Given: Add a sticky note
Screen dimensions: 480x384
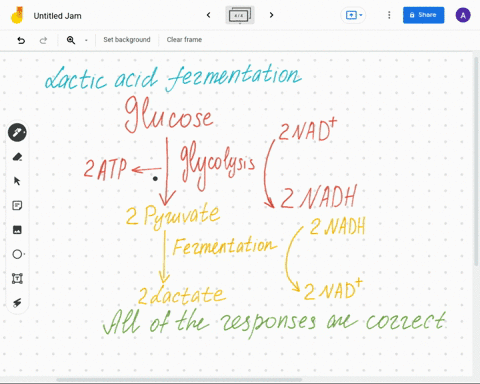Looking at the screenshot, I should point(17,205).
